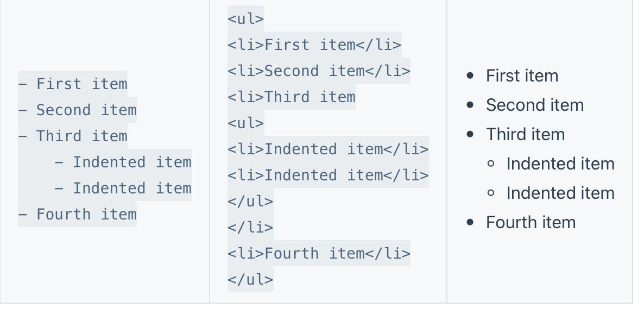Click the '<li>Second item</li>' HTML line

click(x=319, y=71)
